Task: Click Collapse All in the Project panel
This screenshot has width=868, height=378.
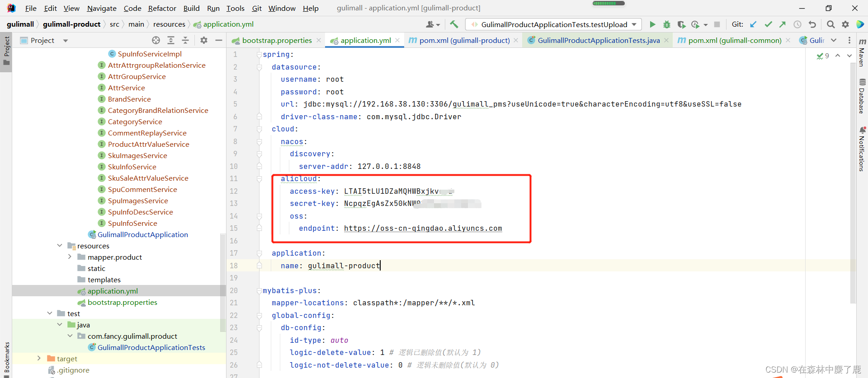Action: (185, 40)
